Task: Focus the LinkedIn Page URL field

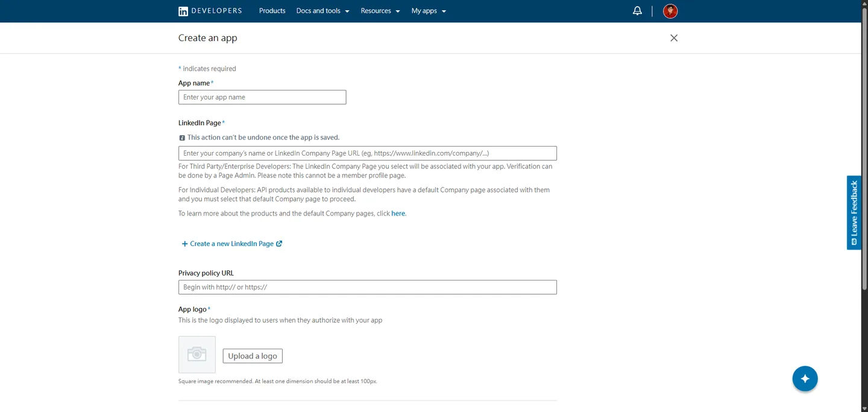Action: [368, 153]
